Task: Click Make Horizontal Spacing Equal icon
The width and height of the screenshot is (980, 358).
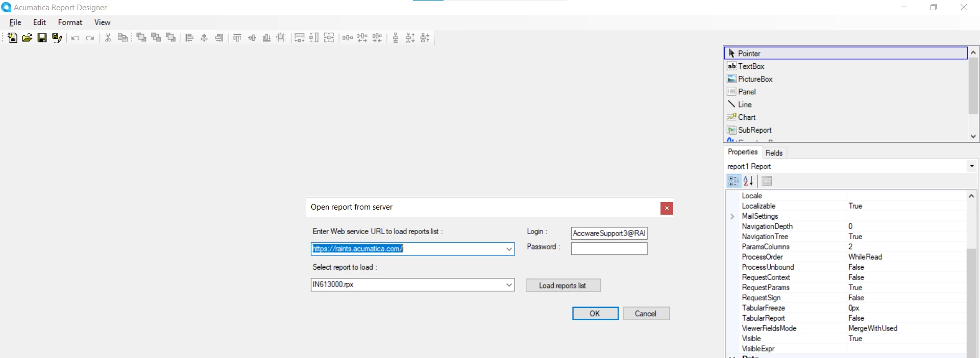Action: coord(348,38)
